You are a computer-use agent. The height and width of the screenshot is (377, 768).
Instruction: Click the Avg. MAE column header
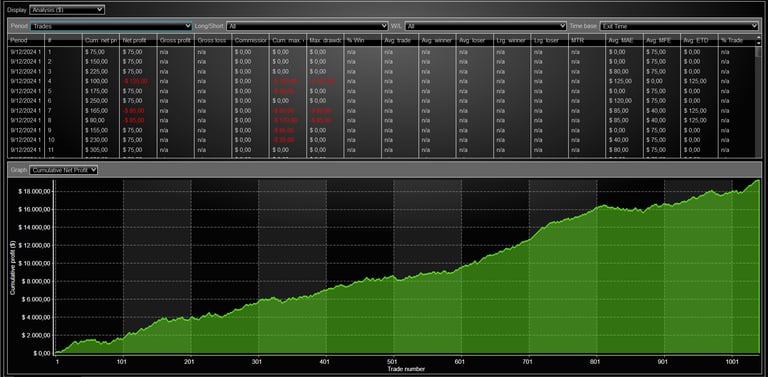pyautogui.click(x=624, y=40)
